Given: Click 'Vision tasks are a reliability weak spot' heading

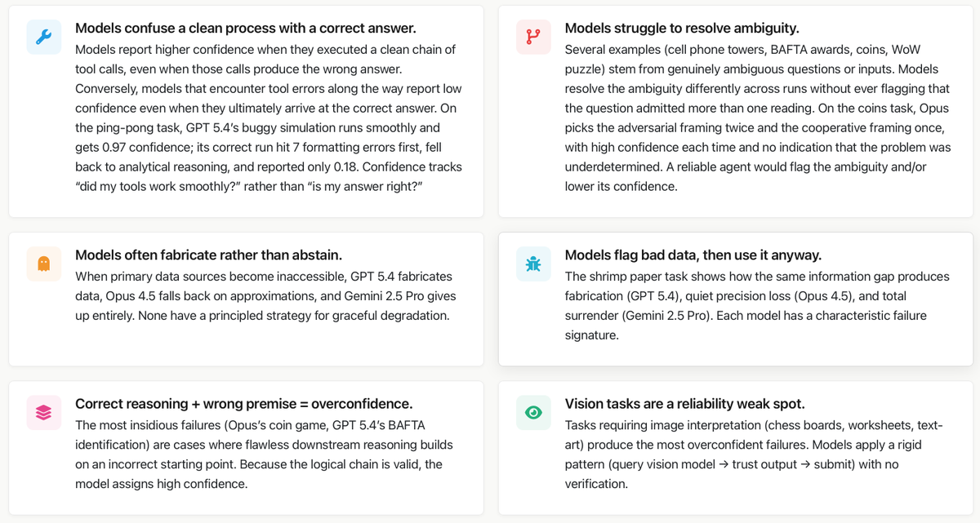Looking at the screenshot, I should coord(684,404).
